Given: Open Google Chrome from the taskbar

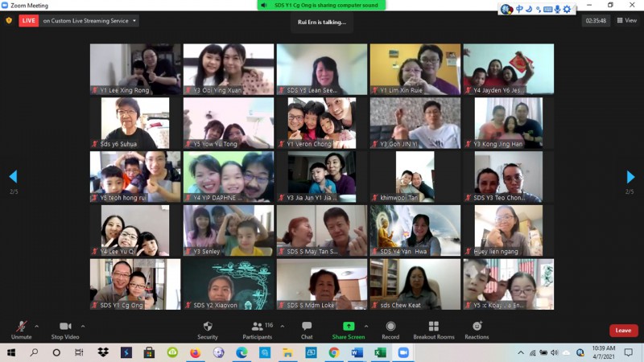Looking at the screenshot, I should point(333,352).
